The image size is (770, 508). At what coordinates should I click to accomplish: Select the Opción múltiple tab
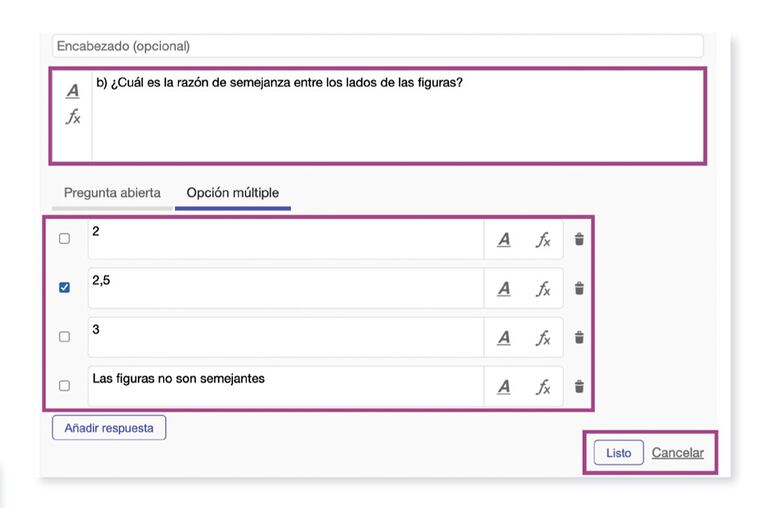tap(233, 193)
